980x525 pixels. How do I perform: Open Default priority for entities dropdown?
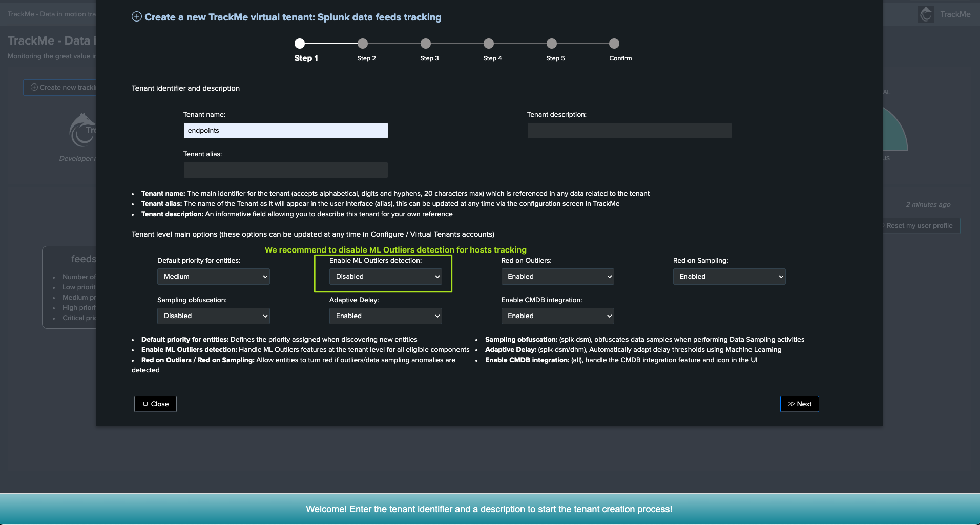pyautogui.click(x=214, y=277)
